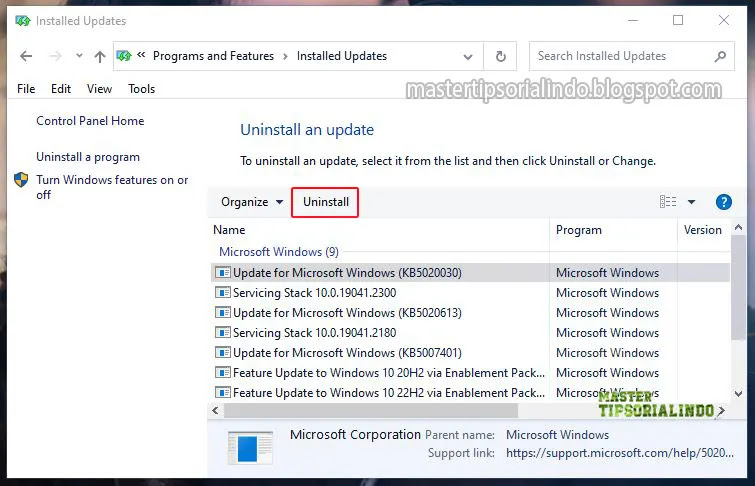Click Microsoft Windows parent name in details pane
This screenshot has height=486, width=755.
tap(558, 435)
